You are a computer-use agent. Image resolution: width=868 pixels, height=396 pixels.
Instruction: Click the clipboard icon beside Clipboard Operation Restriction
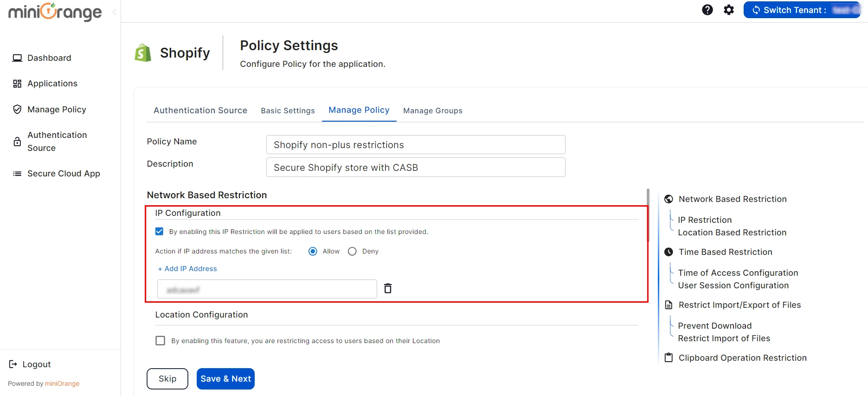[x=669, y=358]
